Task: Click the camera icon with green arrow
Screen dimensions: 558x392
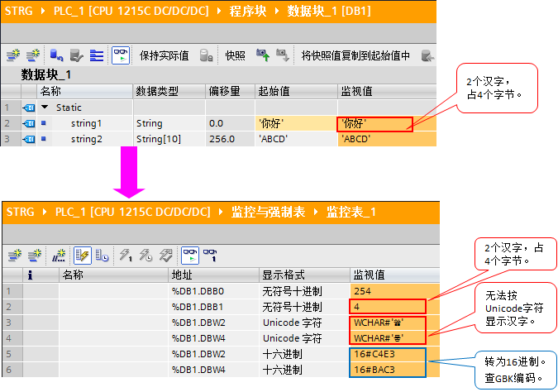Action: tap(263, 55)
